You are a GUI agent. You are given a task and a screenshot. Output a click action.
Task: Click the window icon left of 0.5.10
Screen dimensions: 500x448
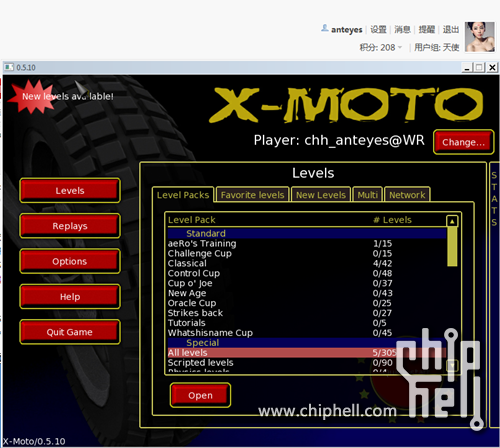click(x=9, y=67)
